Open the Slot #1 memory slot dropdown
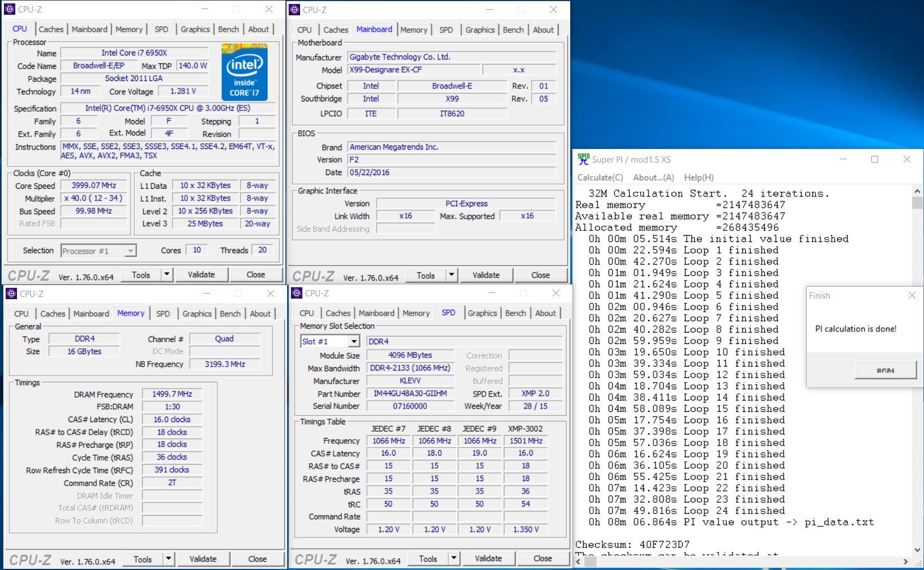The height and width of the screenshot is (570, 924). point(354,342)
